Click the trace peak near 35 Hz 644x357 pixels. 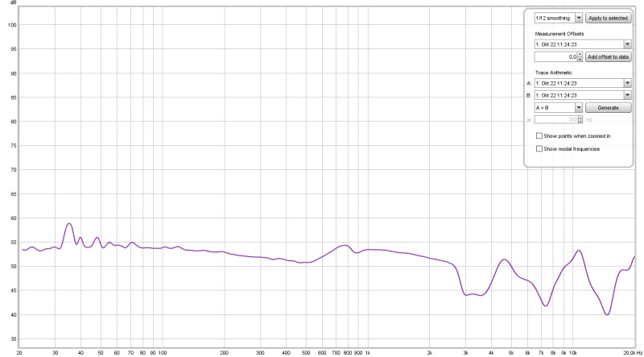[x=69, y=224]
